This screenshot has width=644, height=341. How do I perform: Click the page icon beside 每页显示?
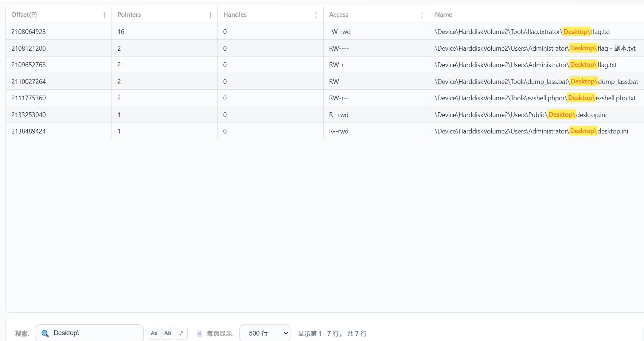pyautogui.click(x=199, y=333)
